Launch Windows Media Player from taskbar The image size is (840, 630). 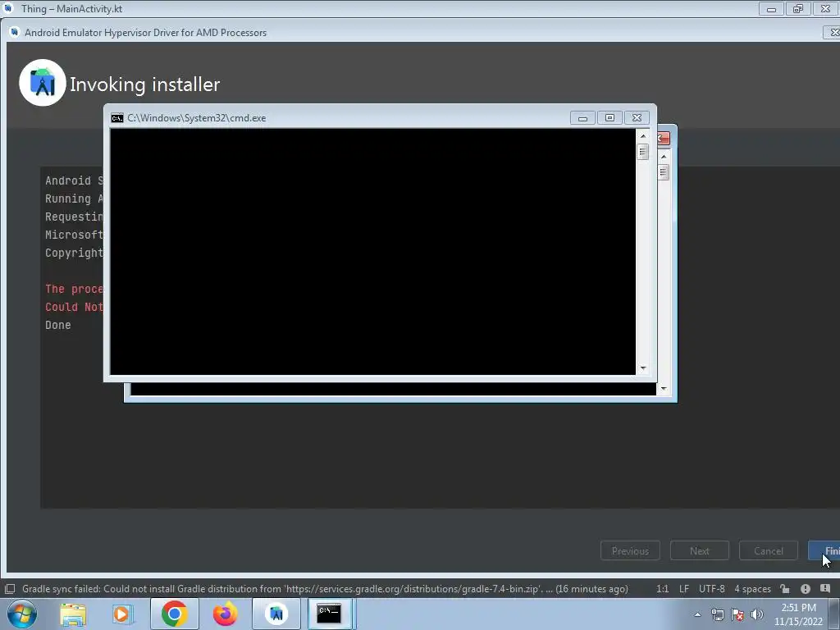click(121, 614)
